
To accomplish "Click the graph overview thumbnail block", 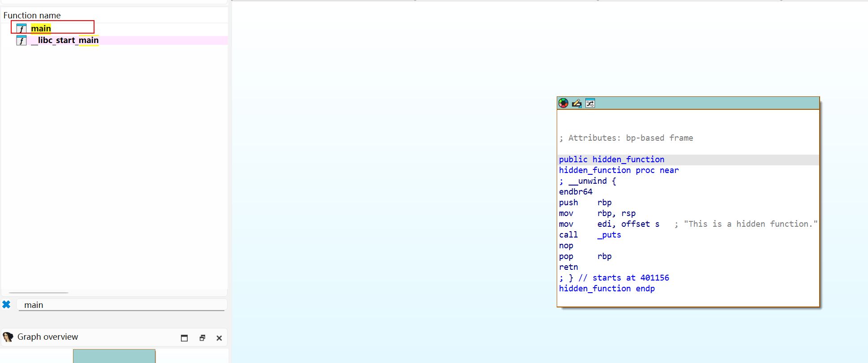I will click(114, 356).
